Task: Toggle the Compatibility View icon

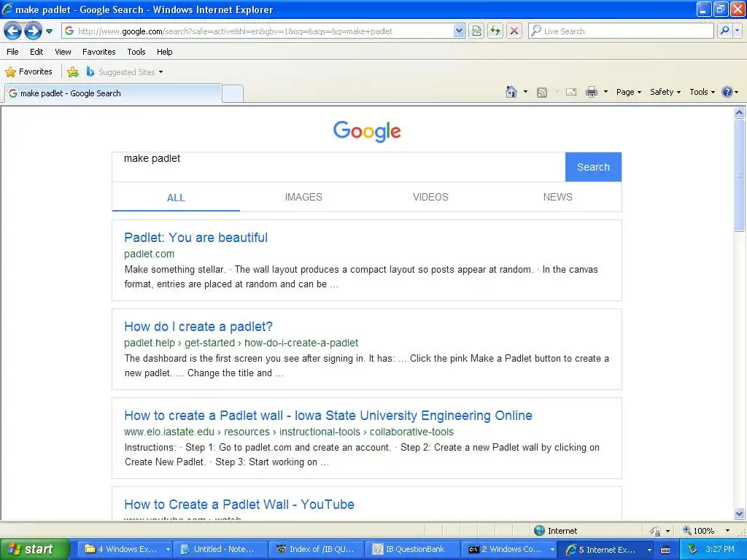Action: coord(476,31)
